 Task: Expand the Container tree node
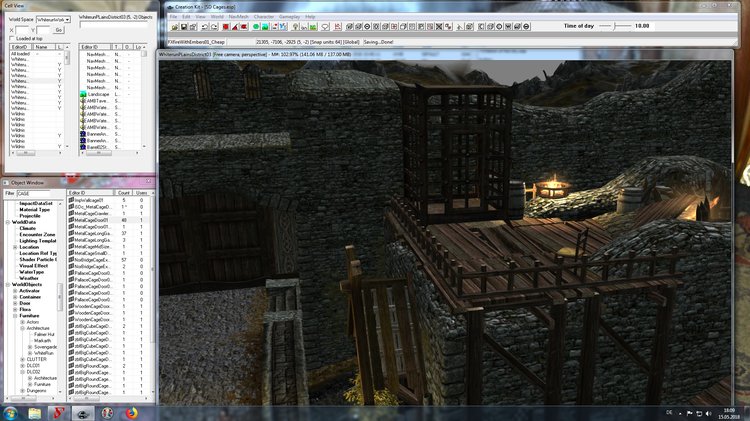coord(15,297)
